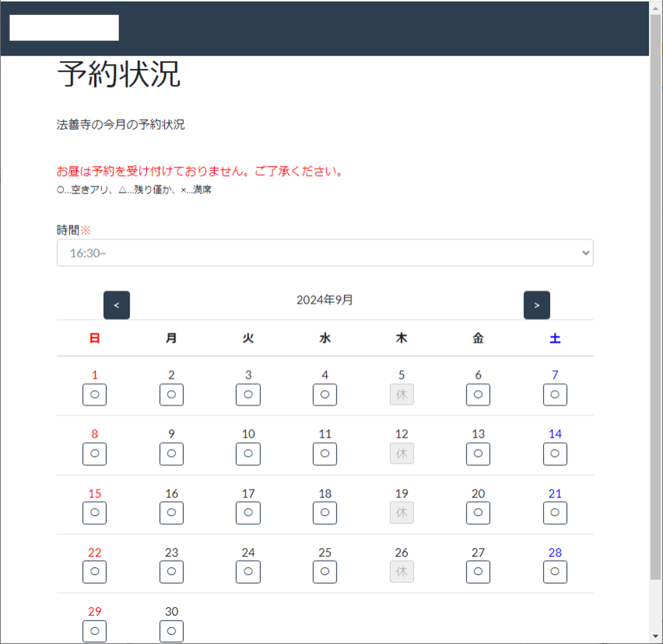Select availability circle for September 24

(x=248, y=572)
